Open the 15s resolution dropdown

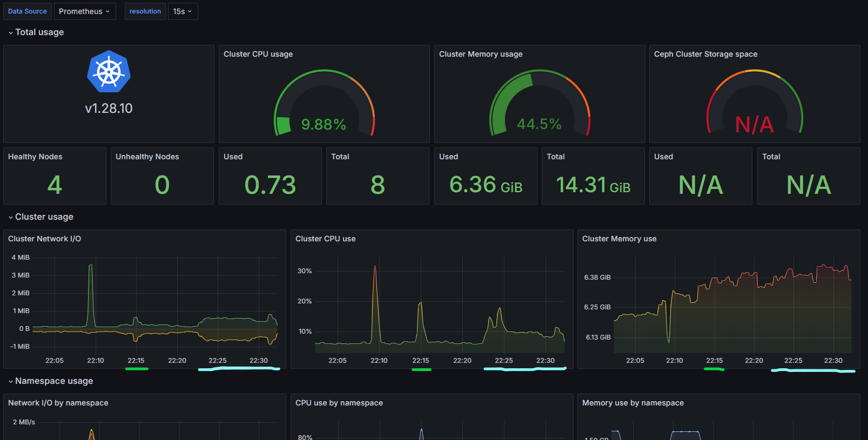183,11
